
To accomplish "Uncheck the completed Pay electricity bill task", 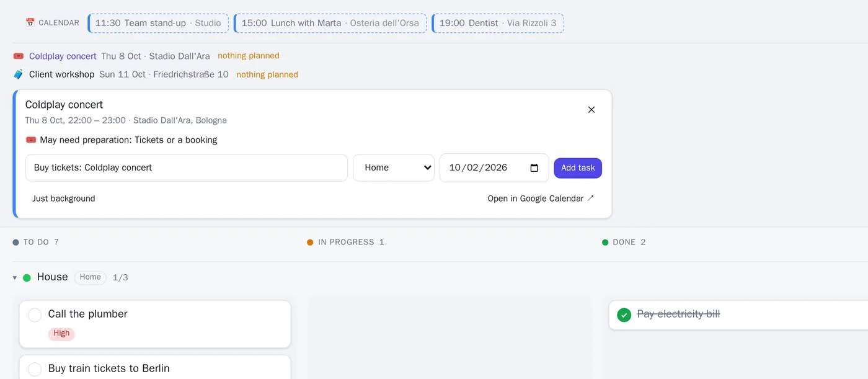I will [x=624, y=315].
